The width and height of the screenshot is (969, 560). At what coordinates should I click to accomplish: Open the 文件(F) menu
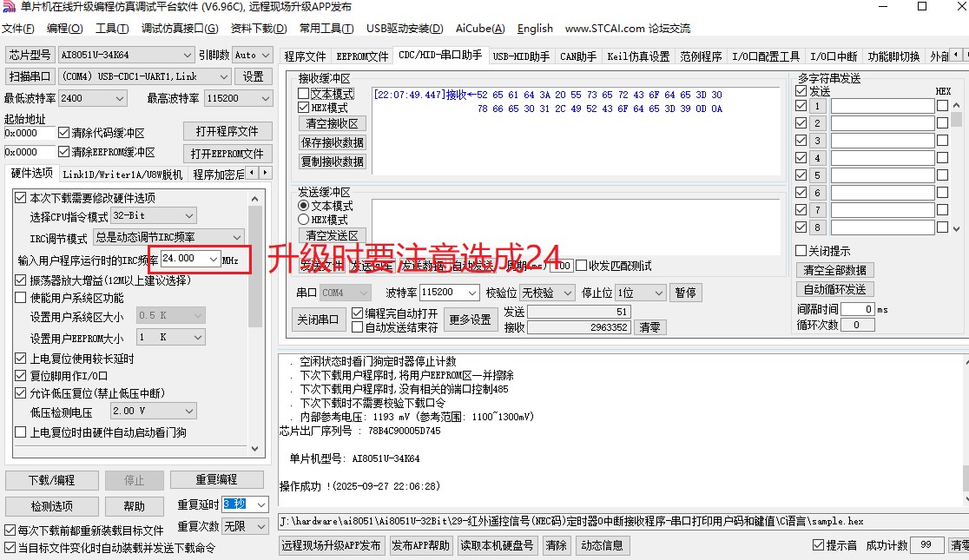pos(18,29)
